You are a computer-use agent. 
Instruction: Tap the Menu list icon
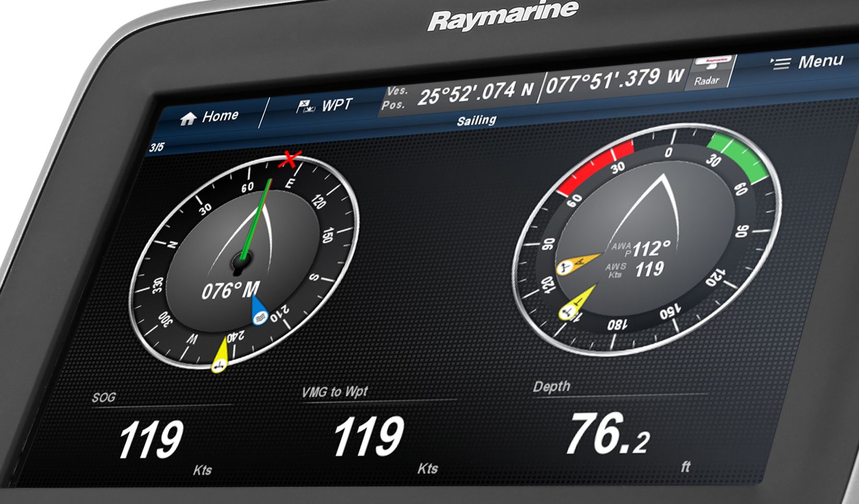pos(780,63)
